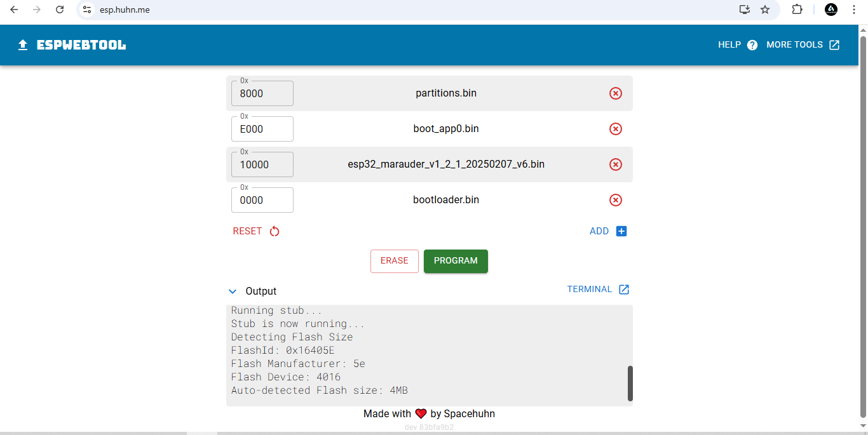Click the browser forward arrow
Screen dimensions: 868x435
(x=37, y=10)
